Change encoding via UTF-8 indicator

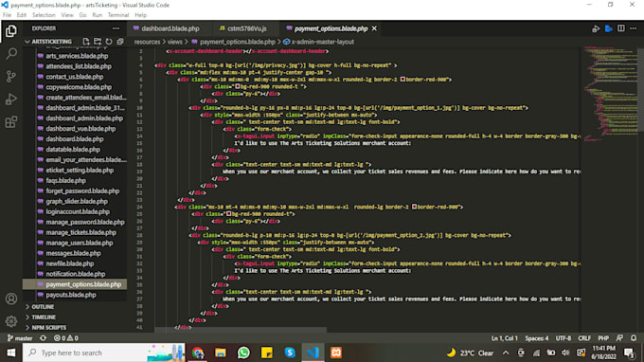[x=563, y=338]
